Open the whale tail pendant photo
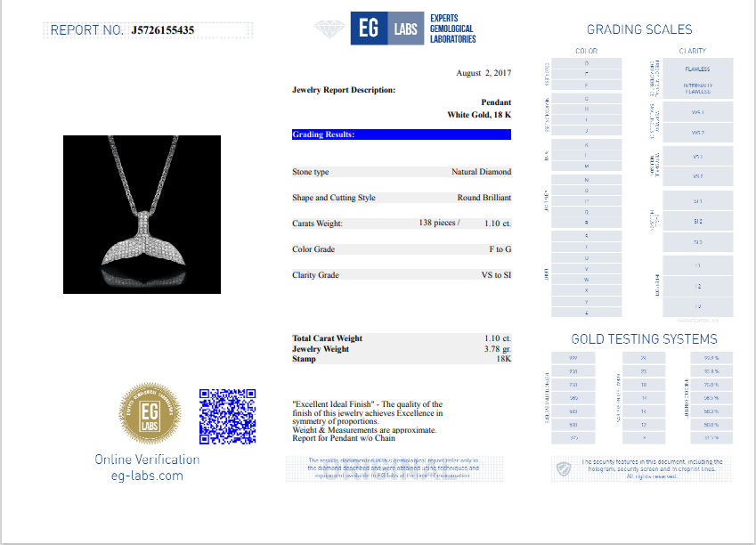 pos(142,214)
